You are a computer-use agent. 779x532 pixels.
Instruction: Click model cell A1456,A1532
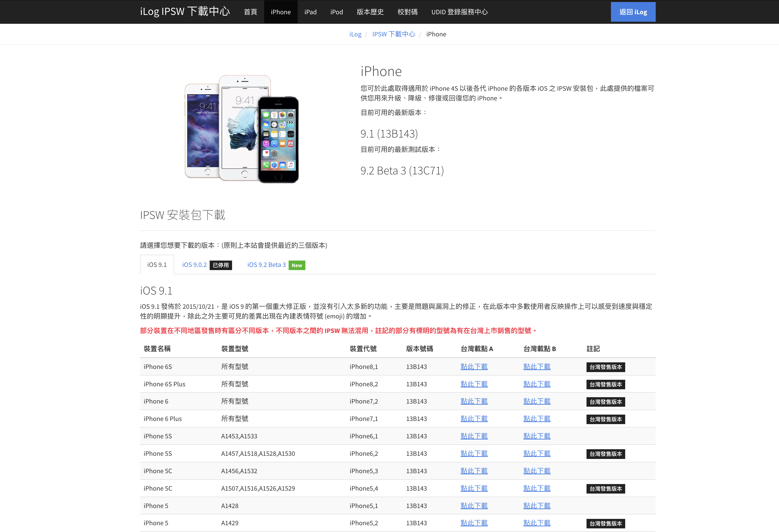(x=239, y=471)
